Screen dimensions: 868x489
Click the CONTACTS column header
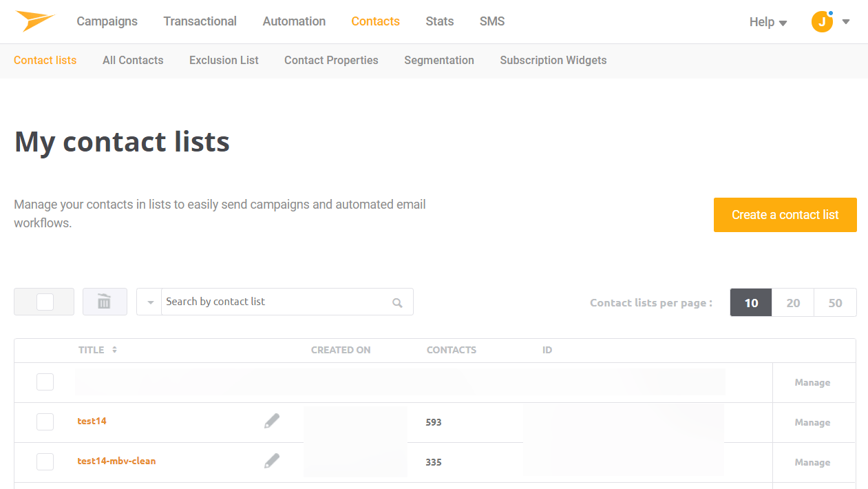452,350
